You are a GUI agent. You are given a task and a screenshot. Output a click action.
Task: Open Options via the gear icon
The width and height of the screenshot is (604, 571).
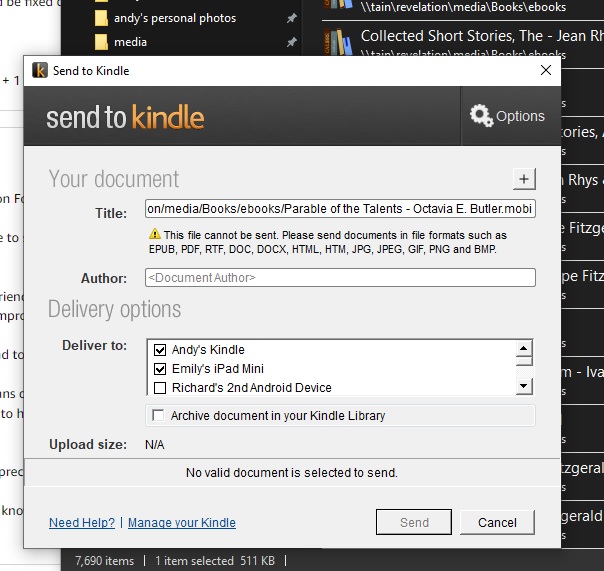click(482, 115)
